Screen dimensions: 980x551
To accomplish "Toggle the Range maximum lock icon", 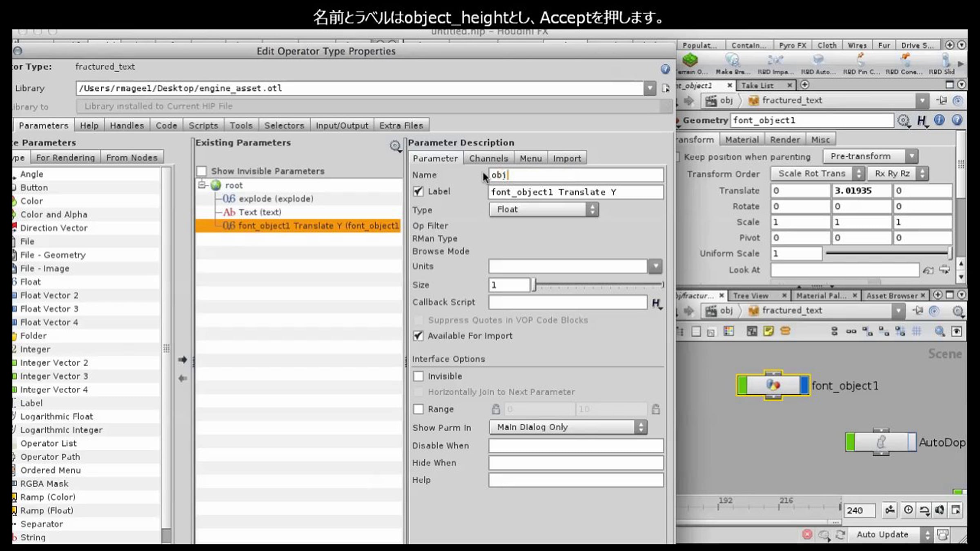I will [x=656, y=409].
